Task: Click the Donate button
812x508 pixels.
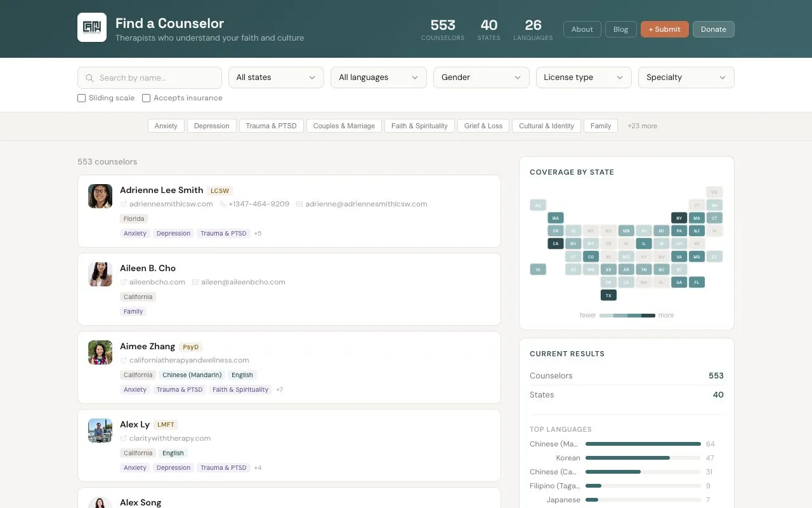Action: tap(713, 29)
